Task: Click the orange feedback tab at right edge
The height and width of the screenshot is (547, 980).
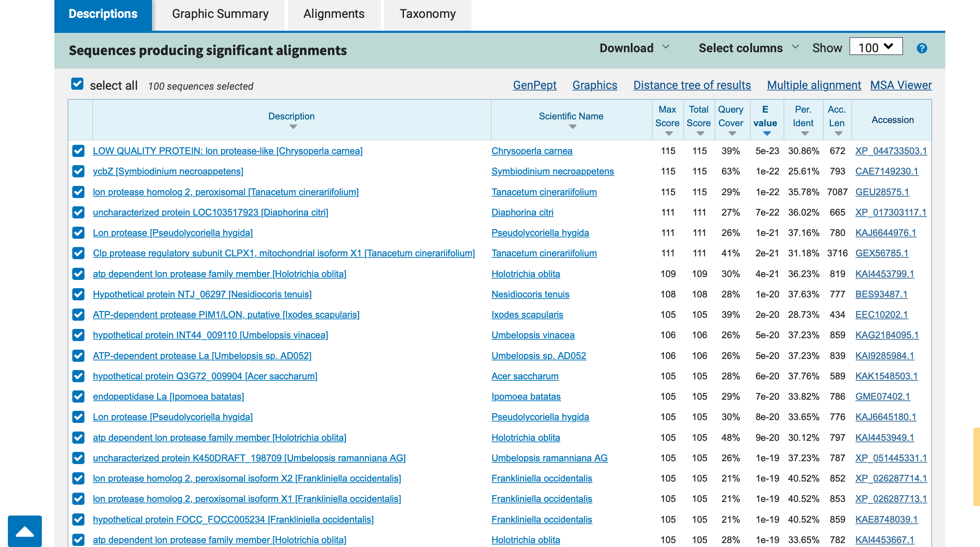Action: coord(976,467)
